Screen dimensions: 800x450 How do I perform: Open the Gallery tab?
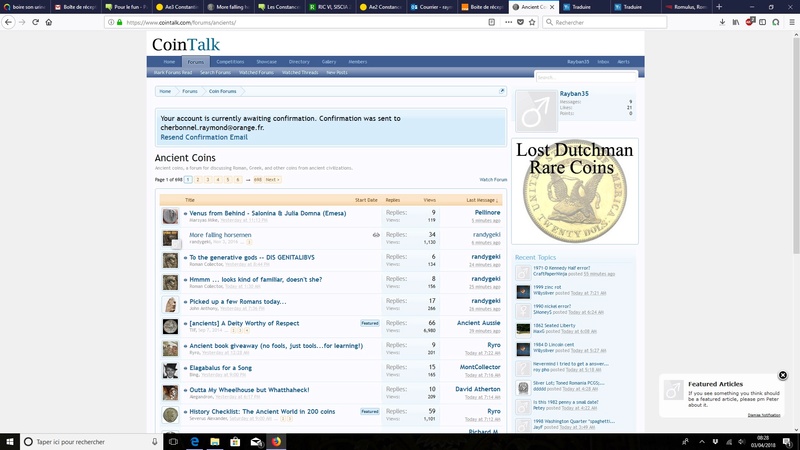329,62
